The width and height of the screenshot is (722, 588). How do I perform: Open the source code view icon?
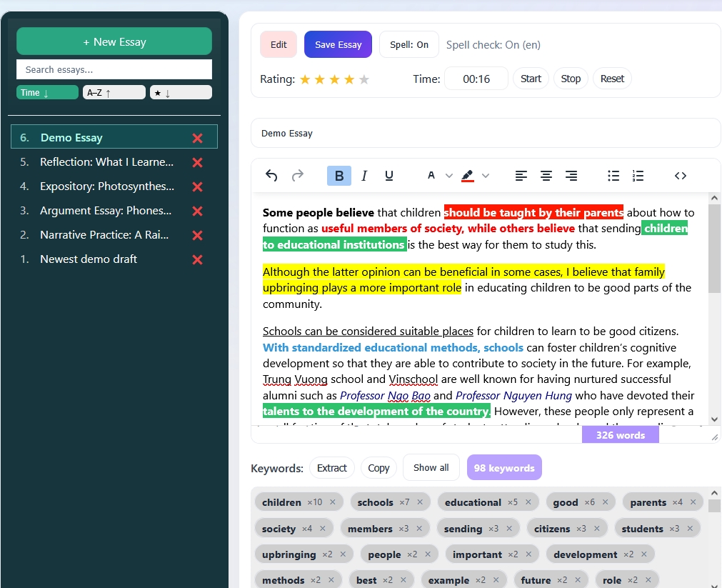click(681, 176)
